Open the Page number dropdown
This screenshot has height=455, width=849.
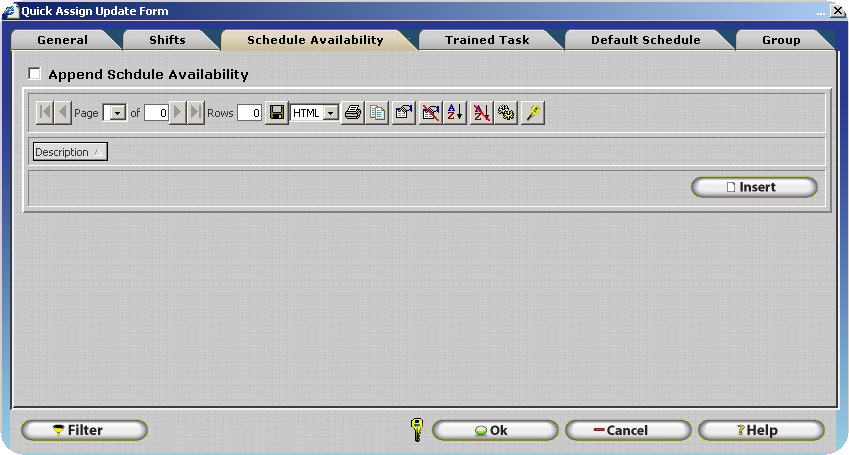coord(117,114)
